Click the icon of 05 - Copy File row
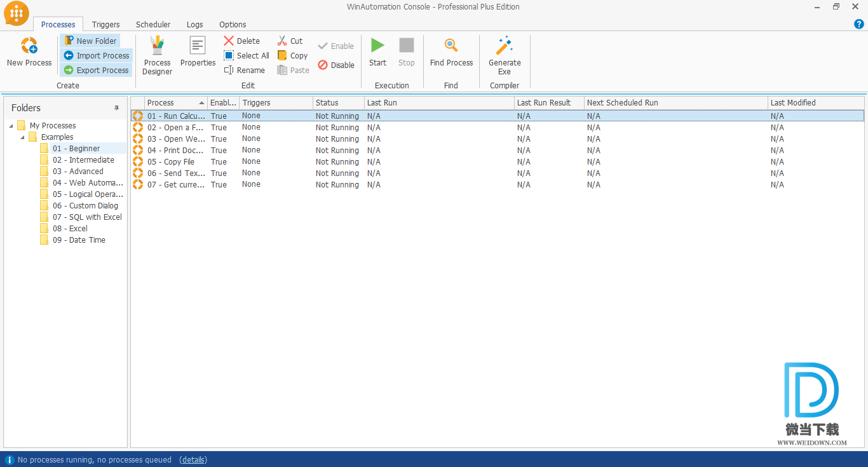868x467 pixels. (x=138, y=162)
